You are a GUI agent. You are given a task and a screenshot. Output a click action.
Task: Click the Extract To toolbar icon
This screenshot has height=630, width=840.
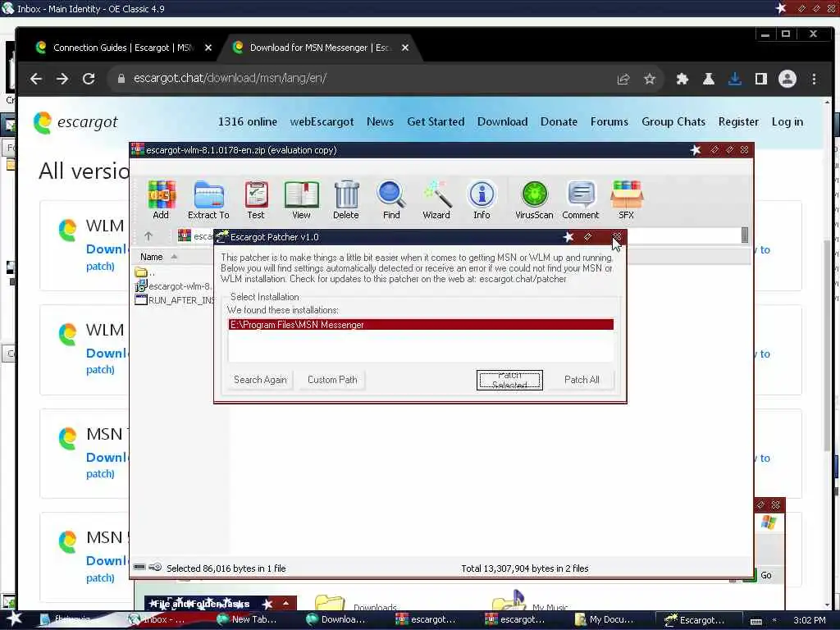(x=208, y=200)
